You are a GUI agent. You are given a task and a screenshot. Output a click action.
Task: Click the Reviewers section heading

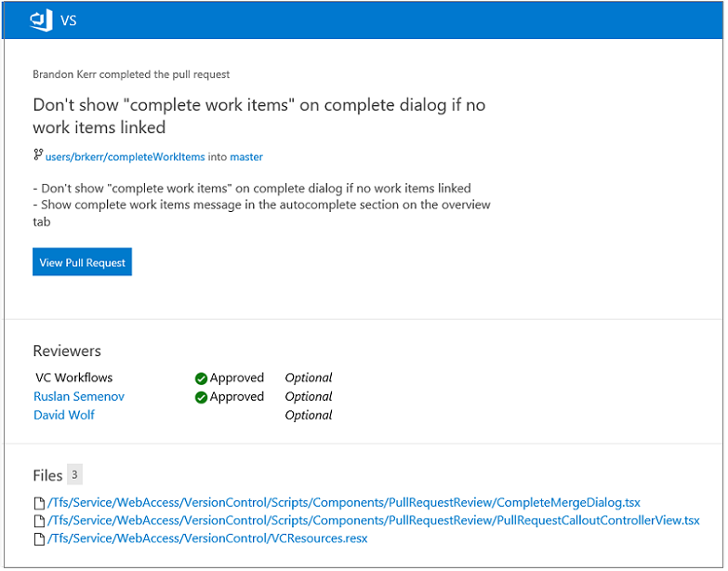(67, 351)
